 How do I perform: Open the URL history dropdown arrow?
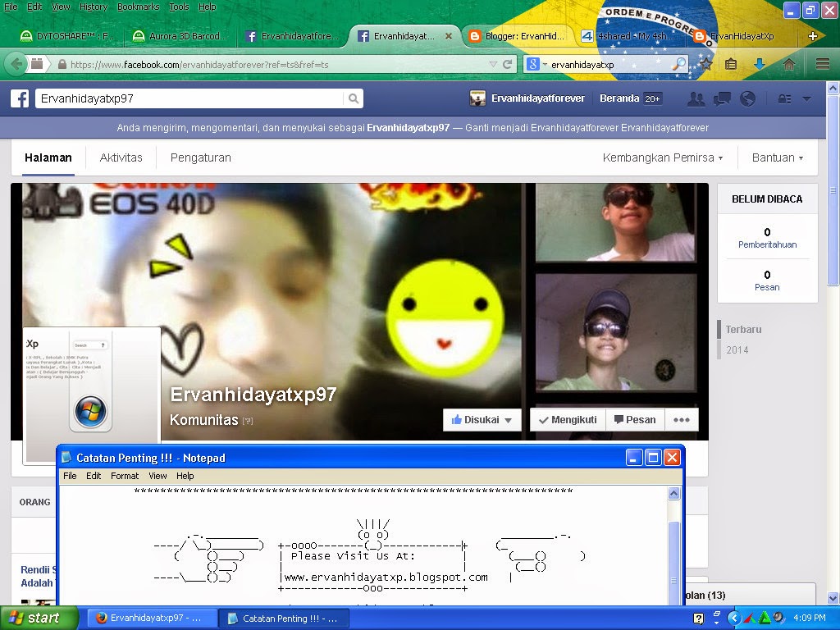(x=493, y=64)
